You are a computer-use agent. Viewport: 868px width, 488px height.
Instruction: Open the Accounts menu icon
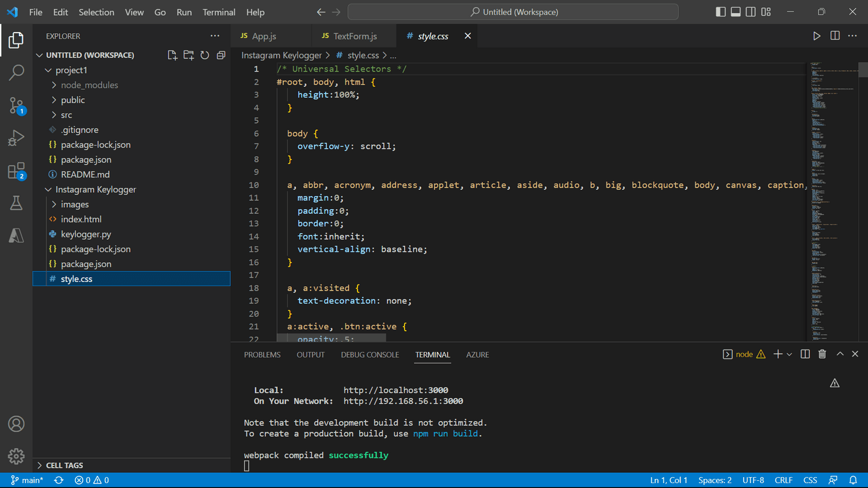[x=16, y=424]
